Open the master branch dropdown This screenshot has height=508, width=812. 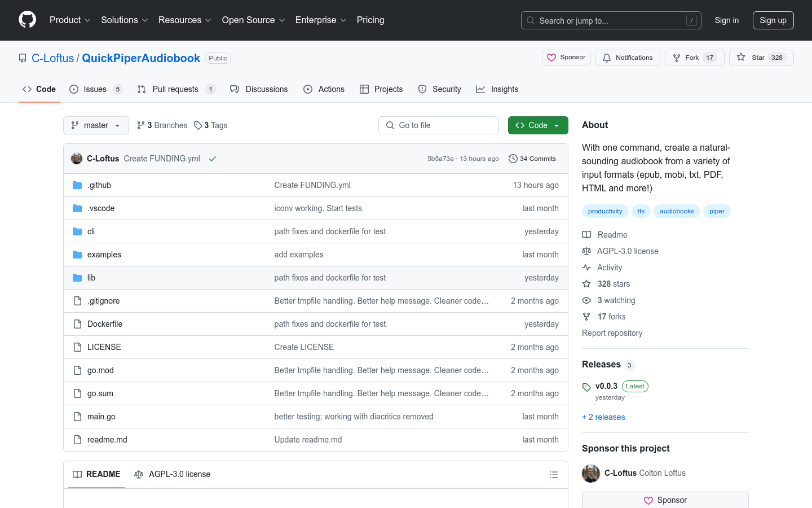(x=96, y=125)
